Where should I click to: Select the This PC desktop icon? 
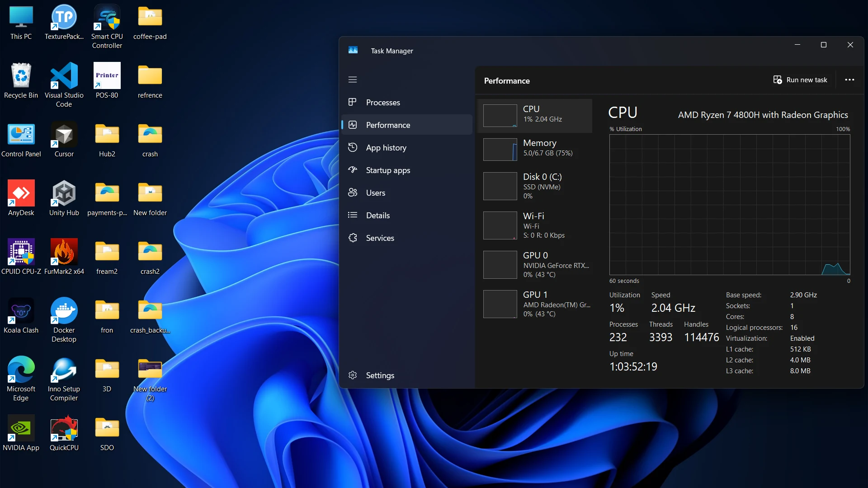tap(21, 23)
